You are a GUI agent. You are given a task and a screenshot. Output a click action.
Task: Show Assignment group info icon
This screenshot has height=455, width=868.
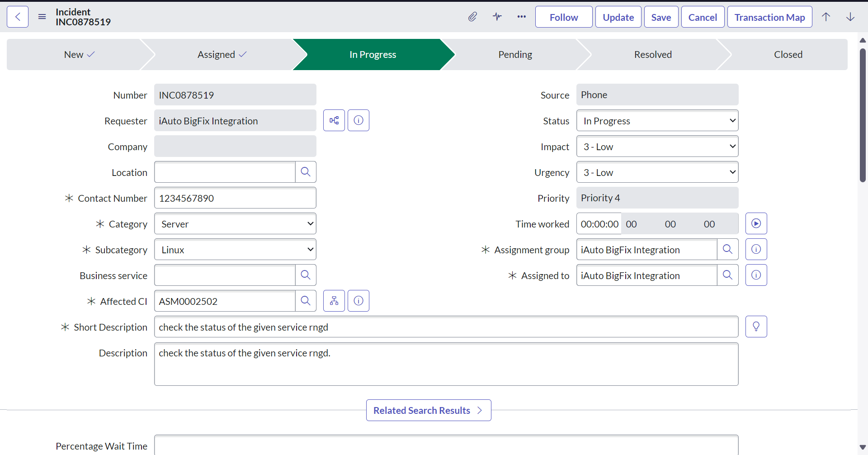pos(756,250)
